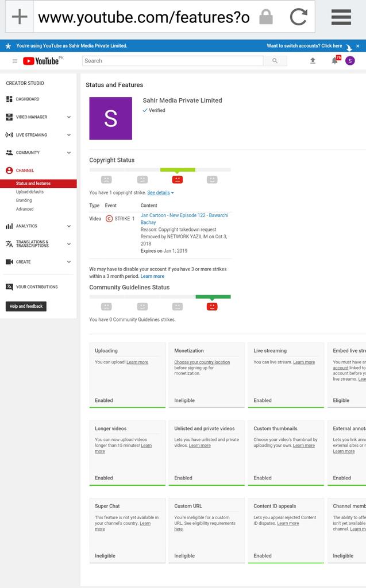Click the Live Streaming icon
This screenshot has width=366, height=588.
[x=9, y=134]
